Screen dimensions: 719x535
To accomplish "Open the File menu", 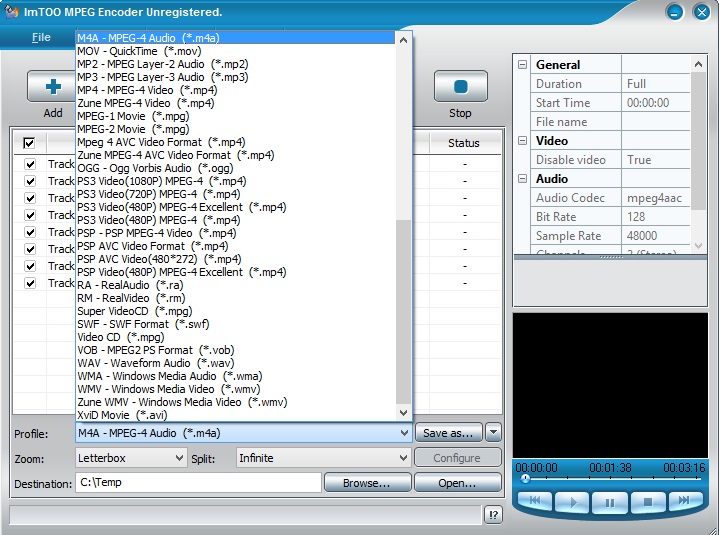I will 41,37.
